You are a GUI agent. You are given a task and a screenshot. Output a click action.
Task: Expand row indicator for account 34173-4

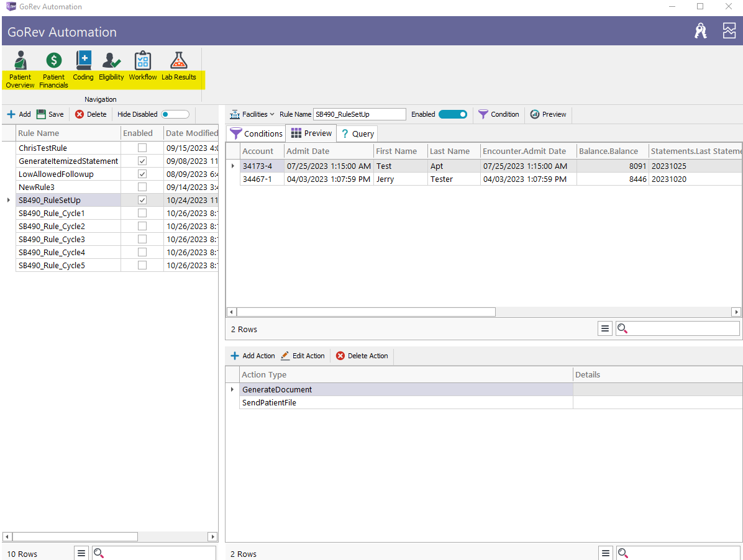(x=233, y=166)
